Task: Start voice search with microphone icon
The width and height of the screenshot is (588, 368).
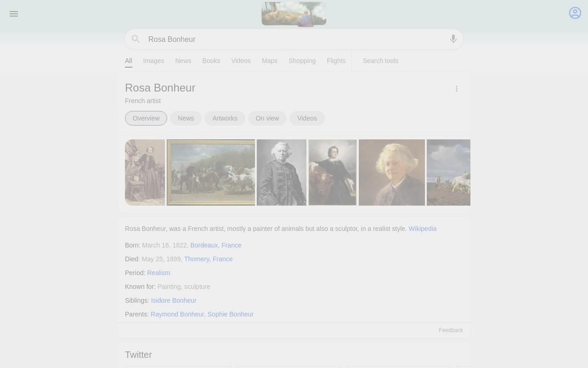Action: pos(453,39)
